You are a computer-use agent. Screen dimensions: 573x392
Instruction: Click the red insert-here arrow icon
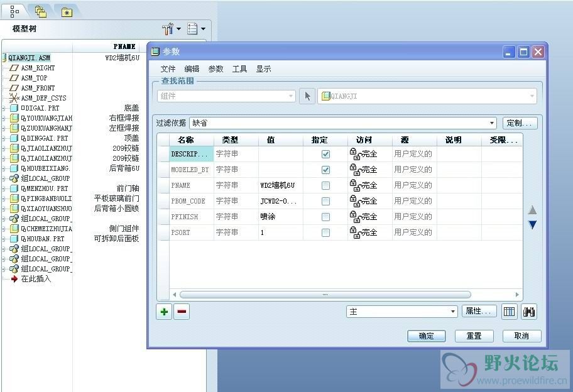click(14, 279)
